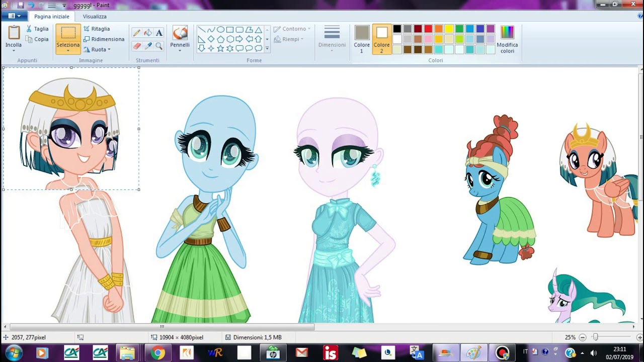Expand the shapes gallery more arrow
644x362 pixels.
pyautogui.click(x=267, y=49)
